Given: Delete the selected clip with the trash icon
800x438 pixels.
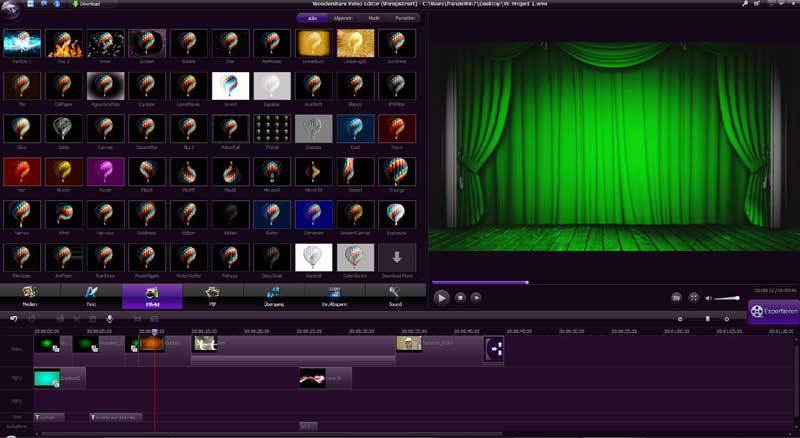Looking at the screenshot, I should click(92, 319).
